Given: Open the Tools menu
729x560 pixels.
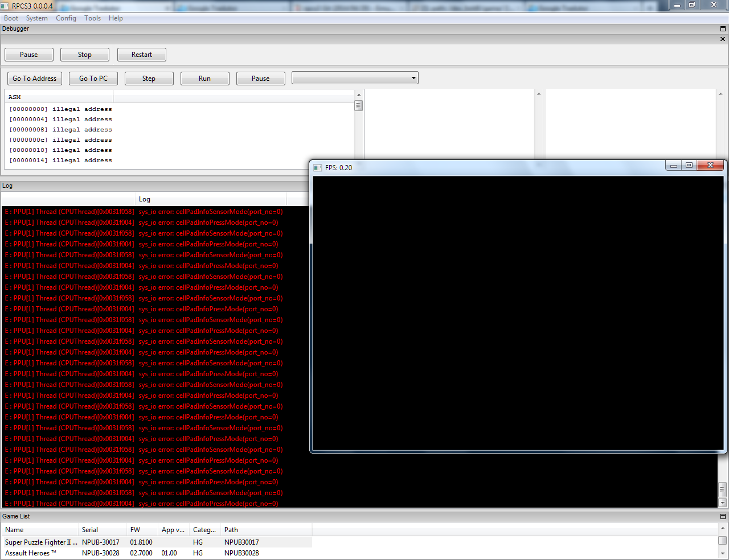Looking at the screenshot, I should 92,18.
